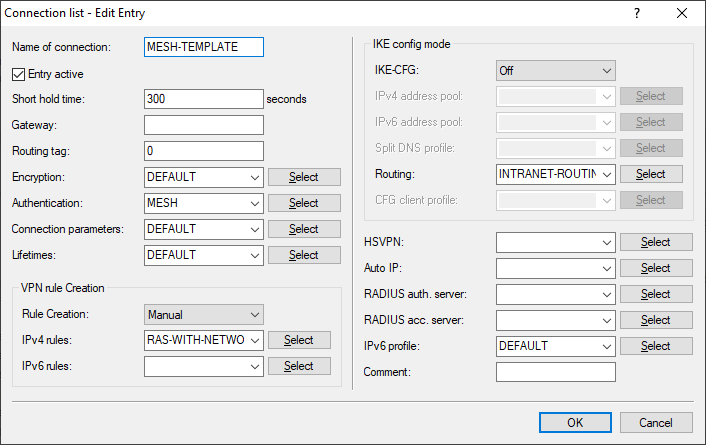Click Select button next to Encryption
706x445 pixels.
(303, 177)
